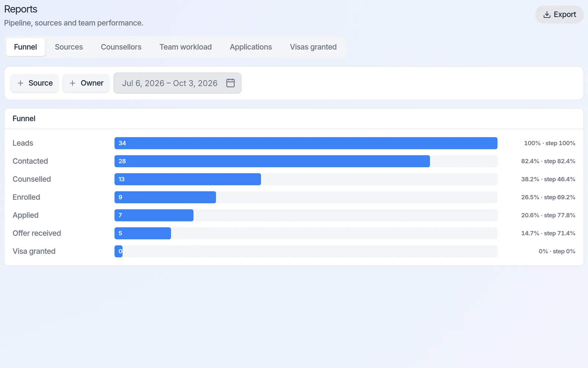Click the Offer received bar showing 5
Viewport: 588px width, 368px height.
tap(143, 233)
